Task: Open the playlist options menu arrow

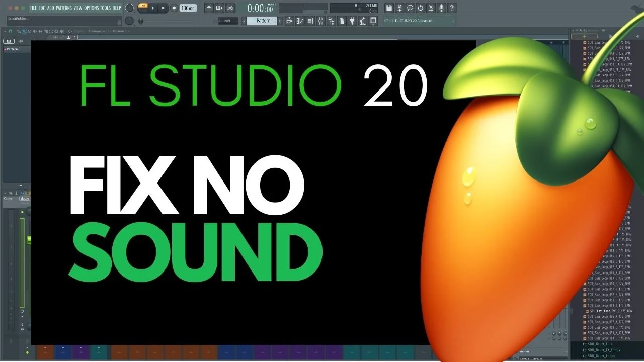Action: pos(5,31)
